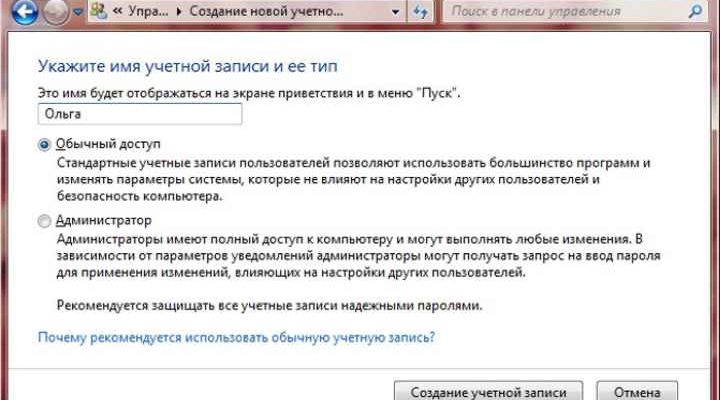The image size is (720, 400).
Task: Click the Создание новой учетно... breadcrumb segment
Action: click(x=266, y=11)
